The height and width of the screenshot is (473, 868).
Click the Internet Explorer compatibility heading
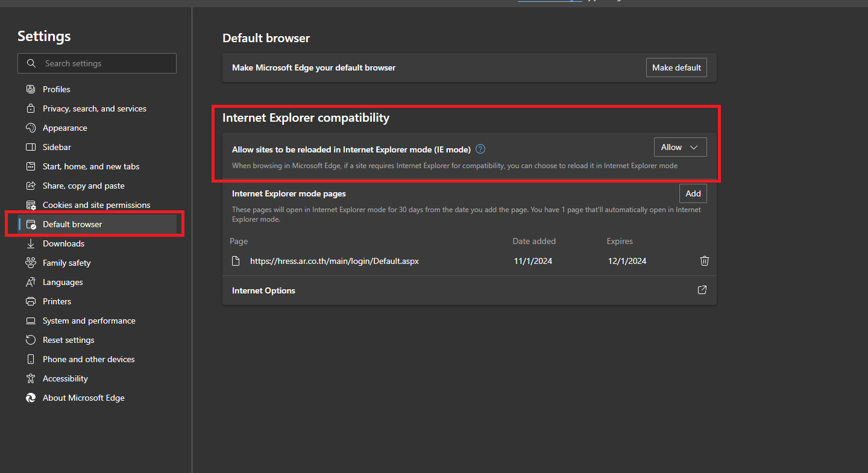point(306,117)
